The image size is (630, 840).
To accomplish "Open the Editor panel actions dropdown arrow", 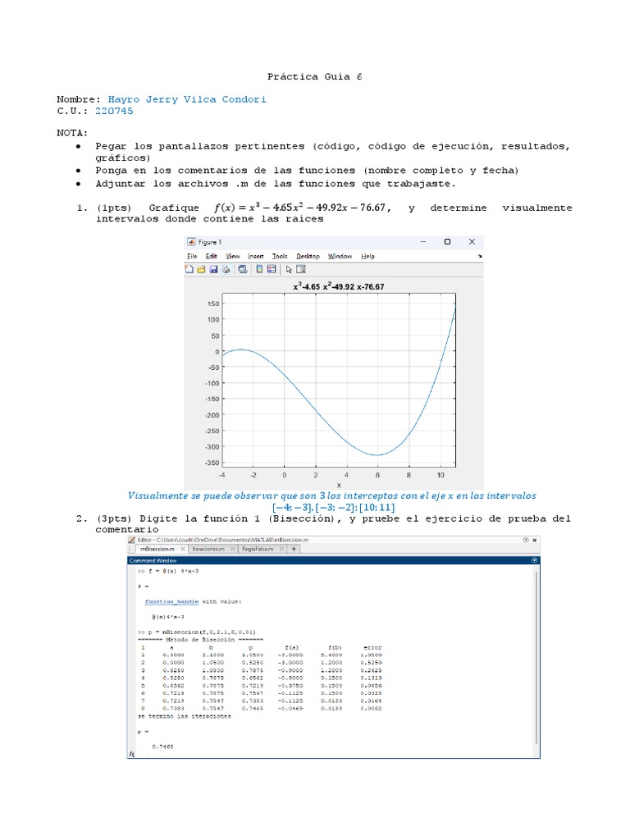I will tap(526, 540).
